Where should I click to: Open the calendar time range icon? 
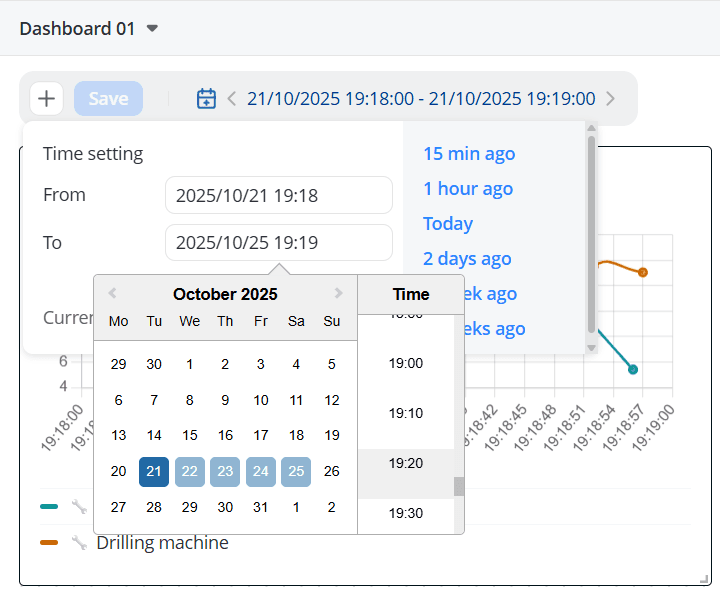point(206,99)
